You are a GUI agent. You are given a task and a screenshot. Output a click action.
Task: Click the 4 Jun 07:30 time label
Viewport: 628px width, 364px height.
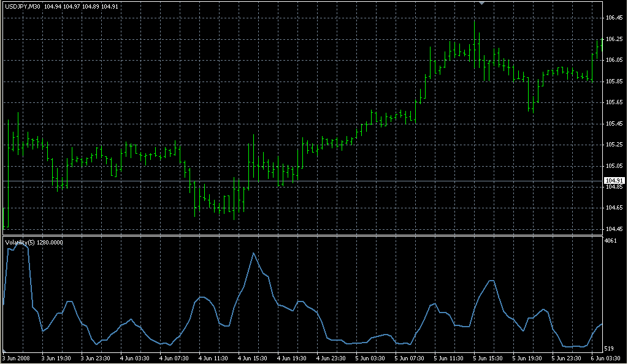tap(174, 358)
